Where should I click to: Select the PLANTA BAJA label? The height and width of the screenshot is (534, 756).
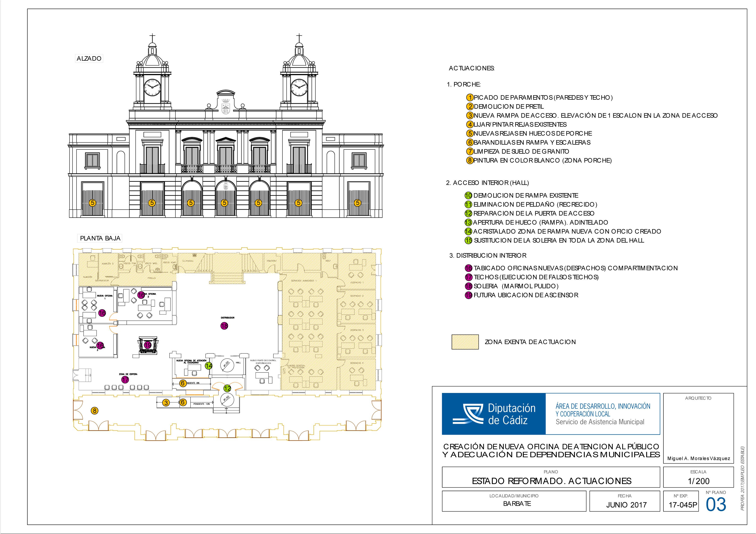(100, 238)
